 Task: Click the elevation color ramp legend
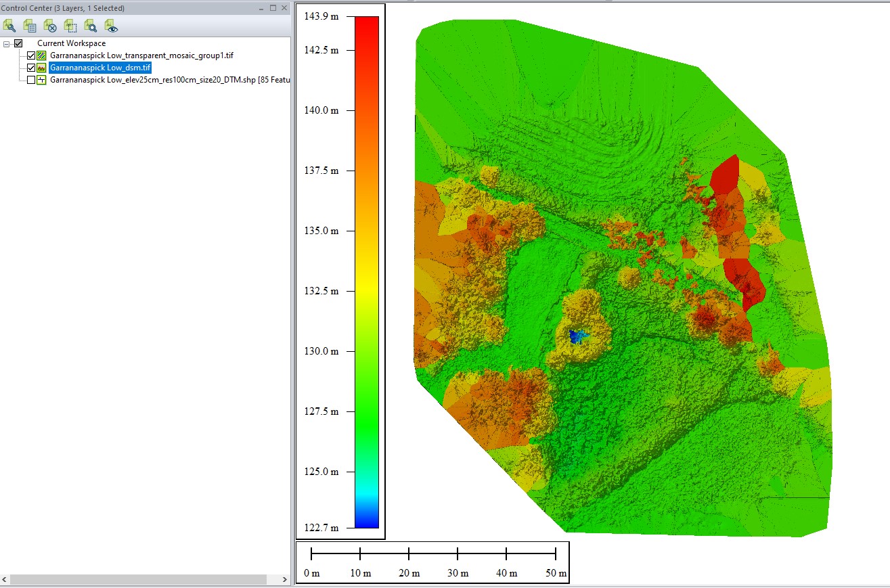pyautogui.click(x=366, y=271)
